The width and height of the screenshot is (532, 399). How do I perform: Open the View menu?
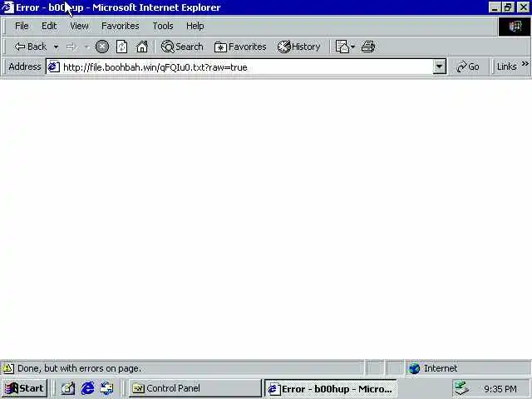(80, 26)
